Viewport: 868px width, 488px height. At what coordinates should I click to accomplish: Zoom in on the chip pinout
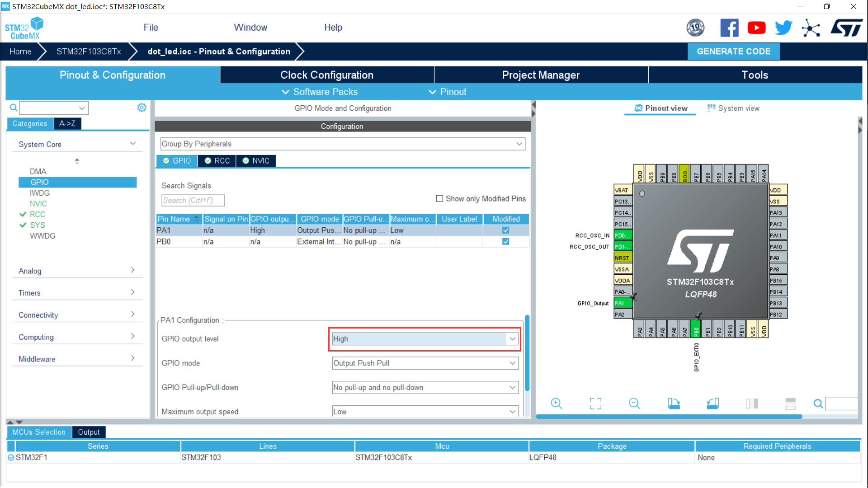[557, 404]
